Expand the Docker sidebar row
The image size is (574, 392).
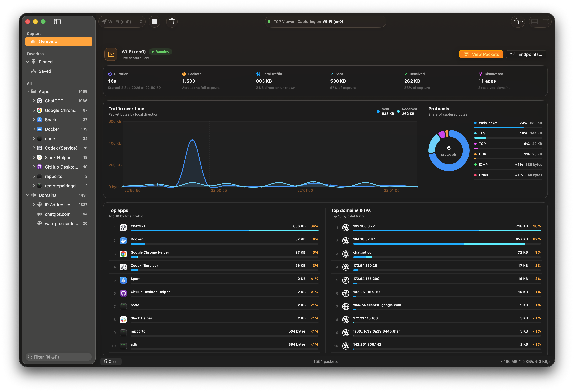tap(34, 129)
